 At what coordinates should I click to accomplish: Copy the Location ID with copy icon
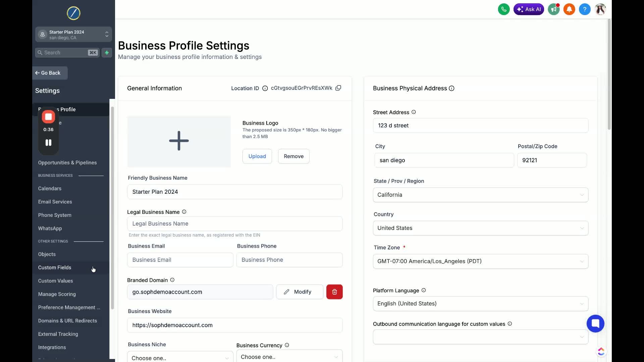(x=338, y=88)
